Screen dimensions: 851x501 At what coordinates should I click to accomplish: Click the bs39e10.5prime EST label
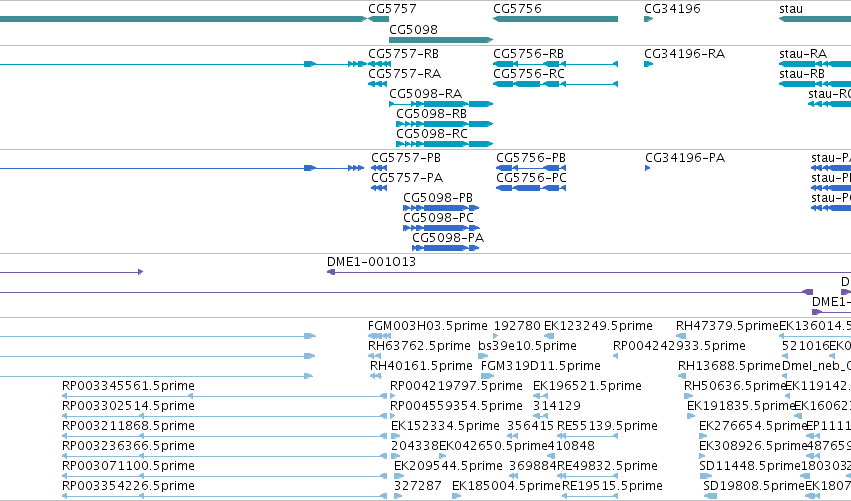tap(527, 346)
